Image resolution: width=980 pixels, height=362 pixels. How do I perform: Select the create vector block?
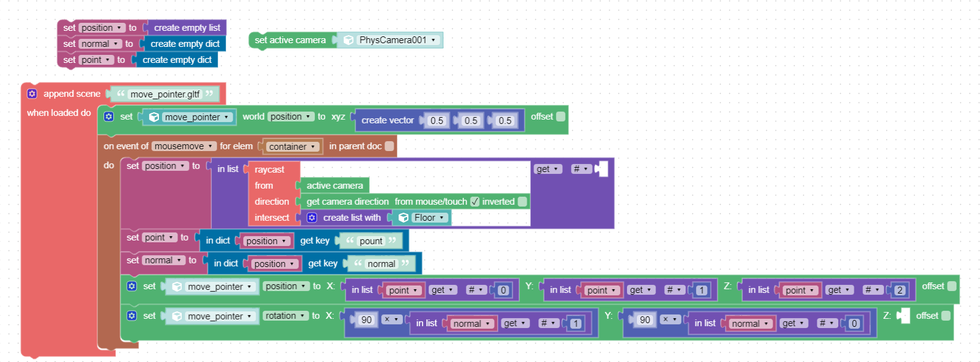(x=387, y=121)
